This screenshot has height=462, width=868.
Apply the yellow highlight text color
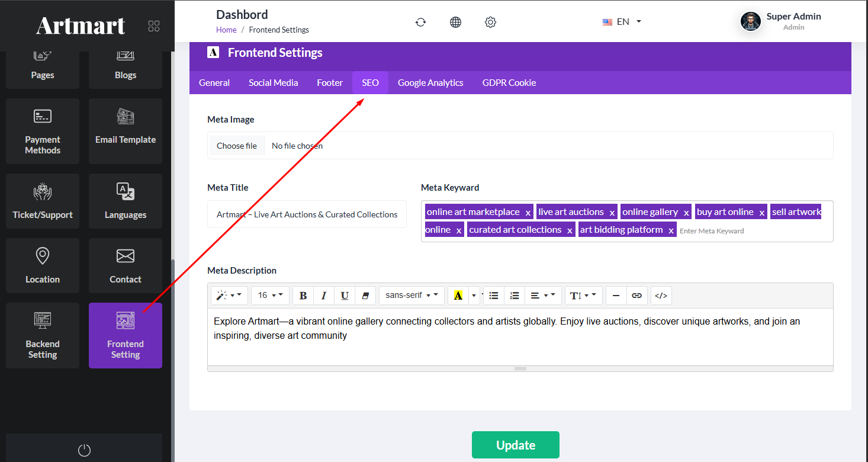coord(458,296)
